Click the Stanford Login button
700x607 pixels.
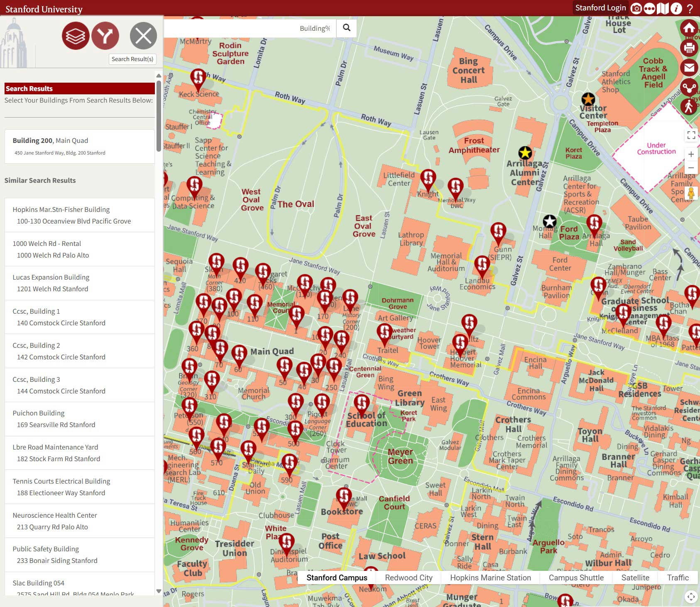600,8
